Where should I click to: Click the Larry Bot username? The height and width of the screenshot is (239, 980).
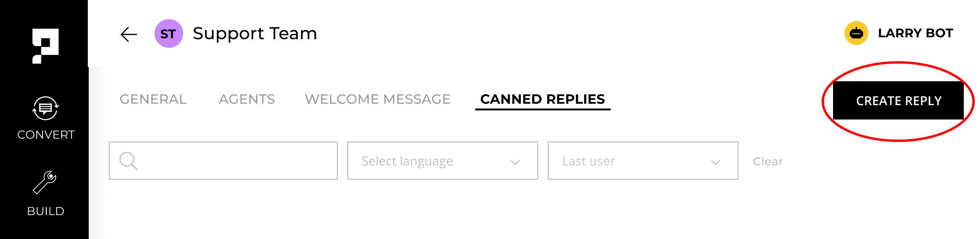tap(915, 33)
